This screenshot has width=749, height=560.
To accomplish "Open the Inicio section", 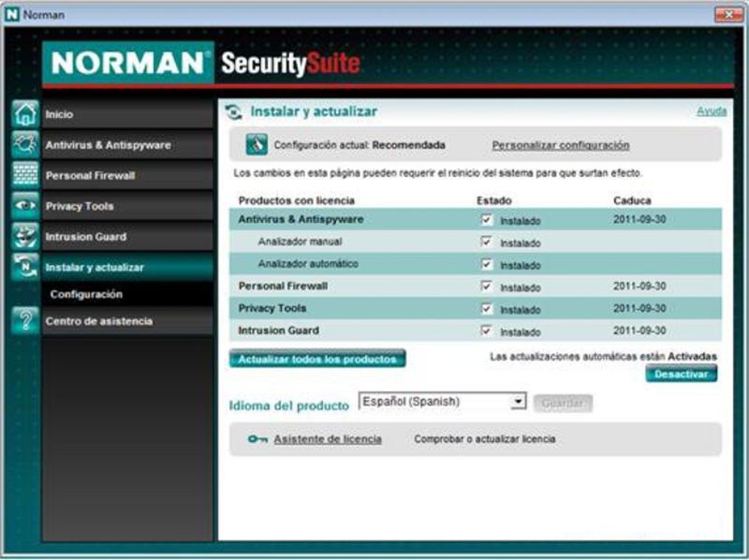I will coord(127,114).
